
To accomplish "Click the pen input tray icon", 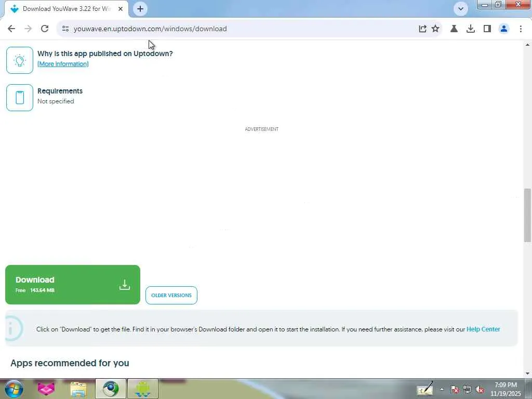I will tap(425, 389).
